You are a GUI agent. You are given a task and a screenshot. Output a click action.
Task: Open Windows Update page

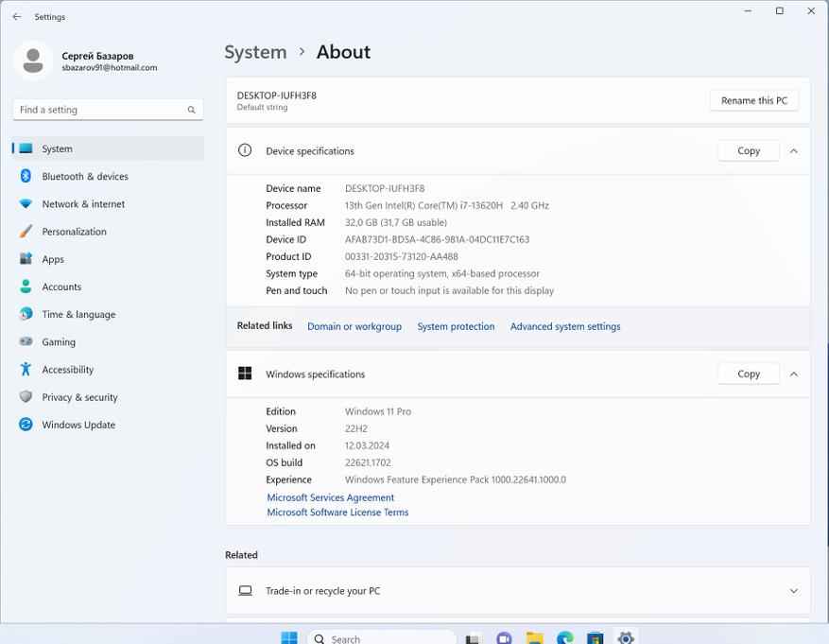pyautogui.click(x=78, y=425)
